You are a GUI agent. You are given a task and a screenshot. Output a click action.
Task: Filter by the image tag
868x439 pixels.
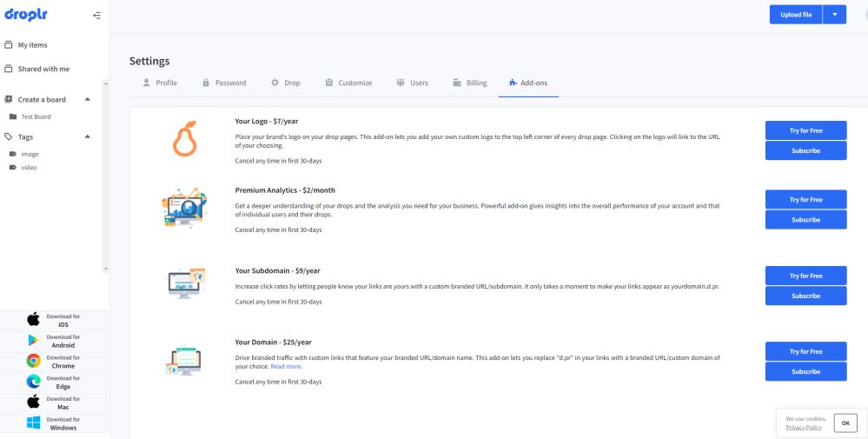click(x=30, y=154)
